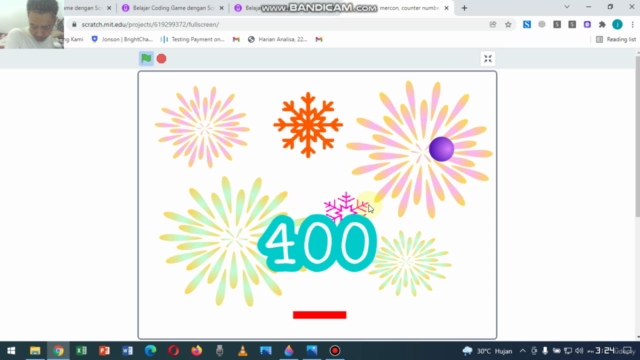Open Excel from the taskbar

point(81,351)
